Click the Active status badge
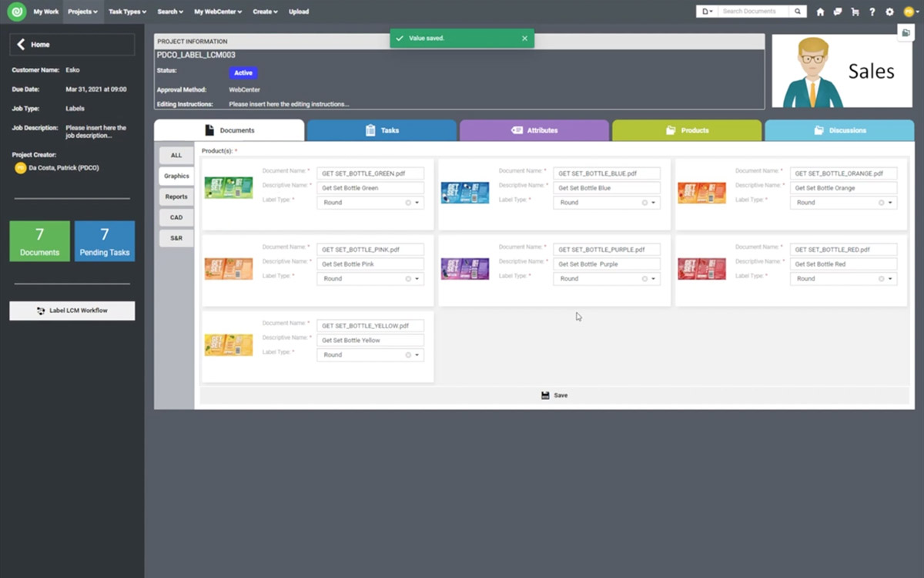This screenshot has width=924, height=578. coord(243,72)
